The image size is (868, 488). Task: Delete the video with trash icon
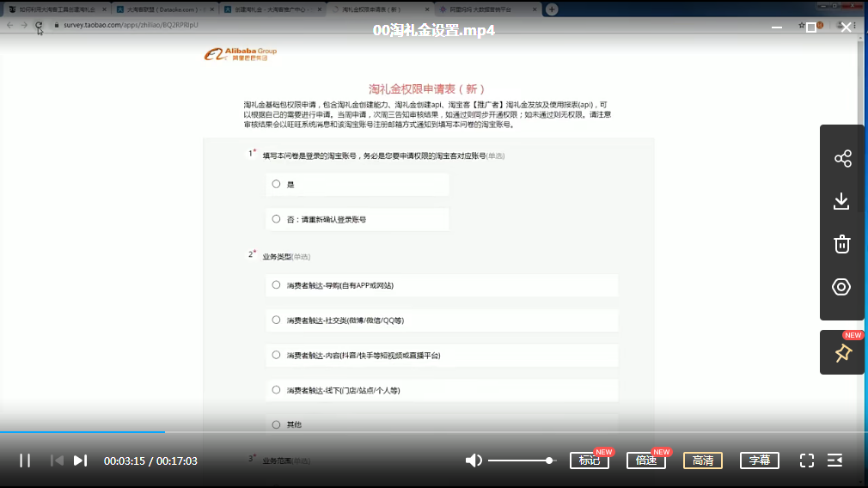coord(842,244)
